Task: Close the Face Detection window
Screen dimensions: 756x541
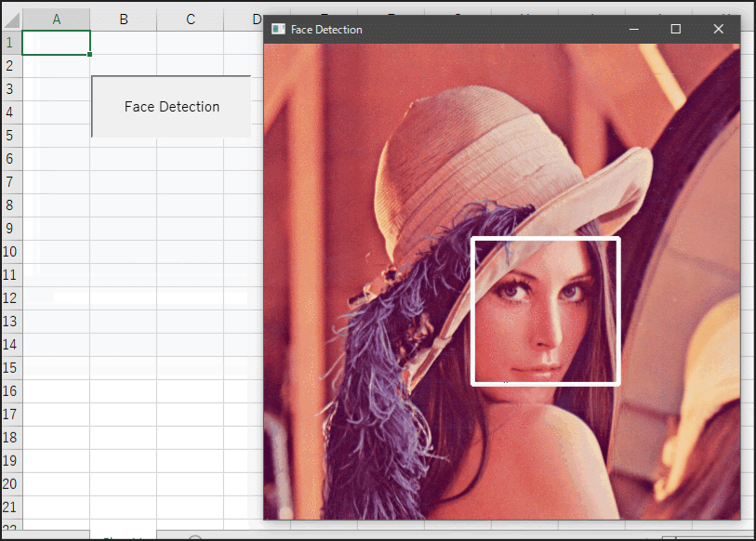Action: pyautogui.click(x=719, y=30)
